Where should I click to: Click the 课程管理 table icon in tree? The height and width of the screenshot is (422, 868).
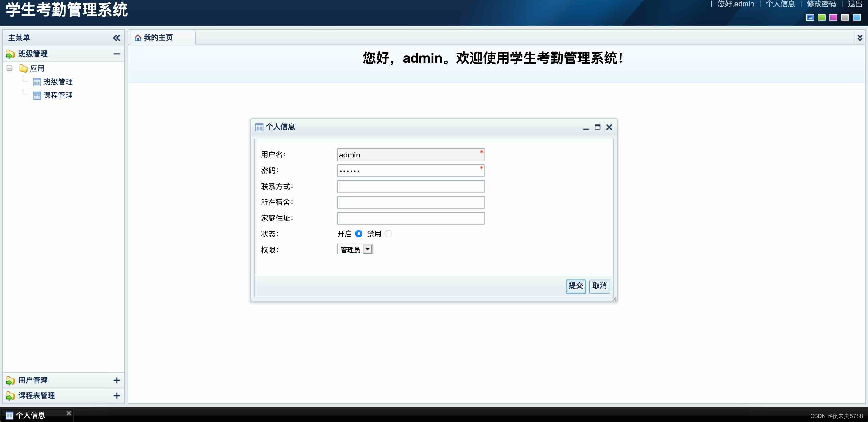tap(37, 96)
